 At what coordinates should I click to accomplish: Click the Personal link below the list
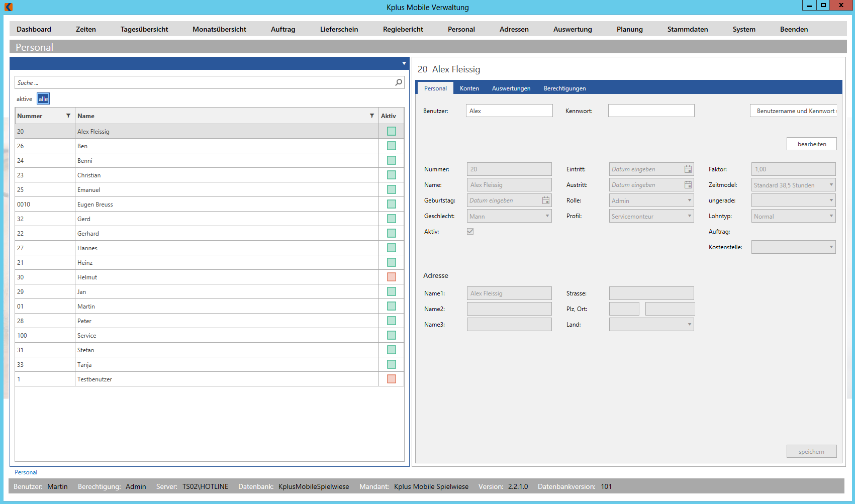(26, 472)
